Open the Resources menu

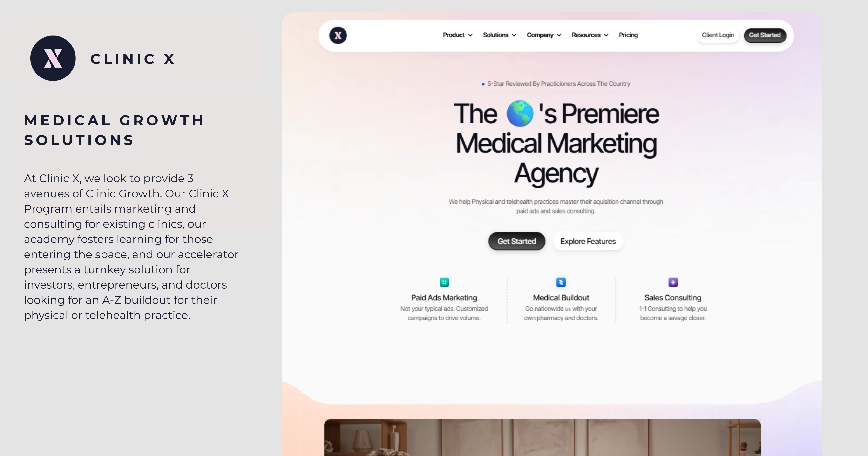click(x=590, y=35)
